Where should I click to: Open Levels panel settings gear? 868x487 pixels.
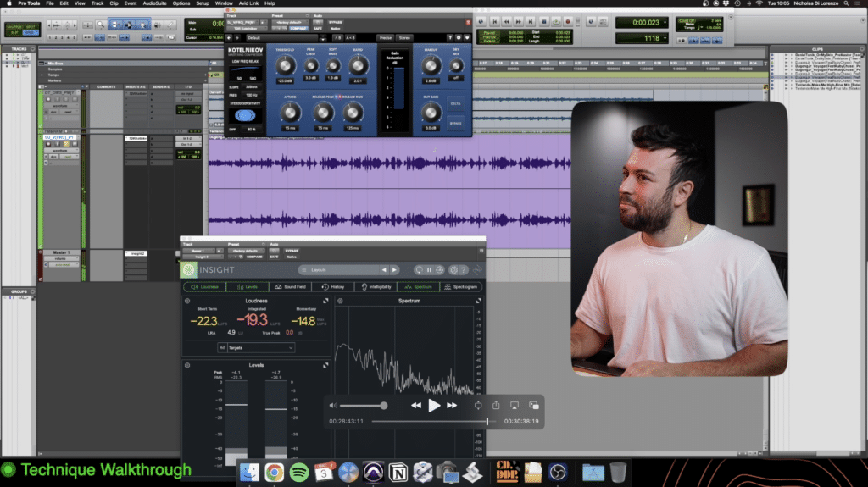[x=187, y=365]
